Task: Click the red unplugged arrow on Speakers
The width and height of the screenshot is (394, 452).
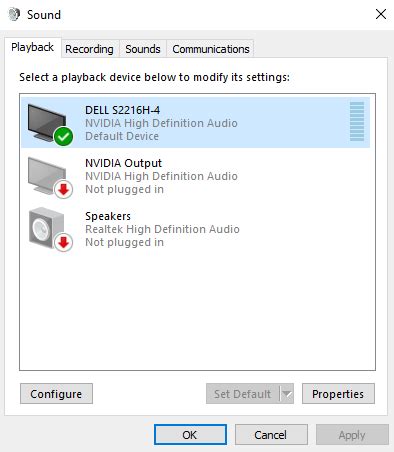Action: [63, 242]
